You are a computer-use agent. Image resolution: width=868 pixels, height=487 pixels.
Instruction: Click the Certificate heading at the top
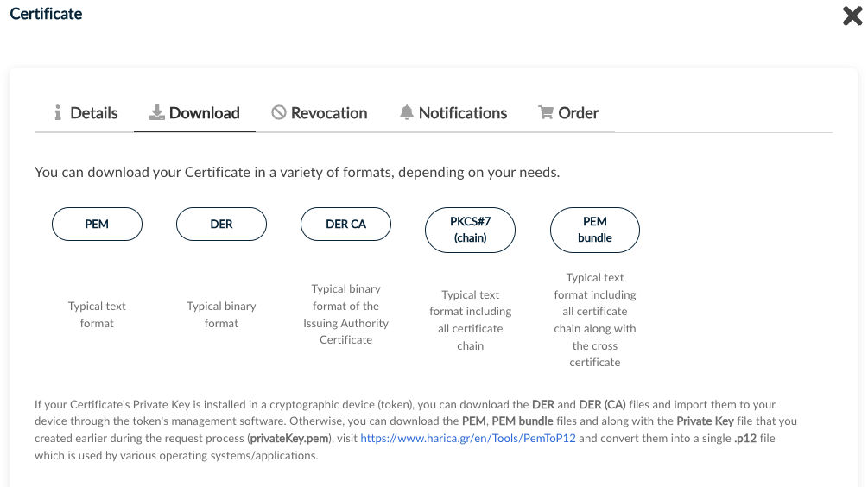46,14
